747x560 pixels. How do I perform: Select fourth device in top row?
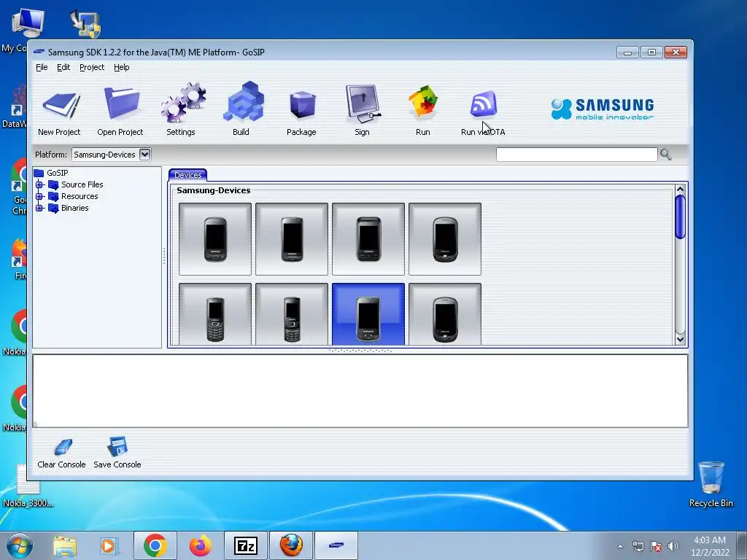[x=445, y=239]
